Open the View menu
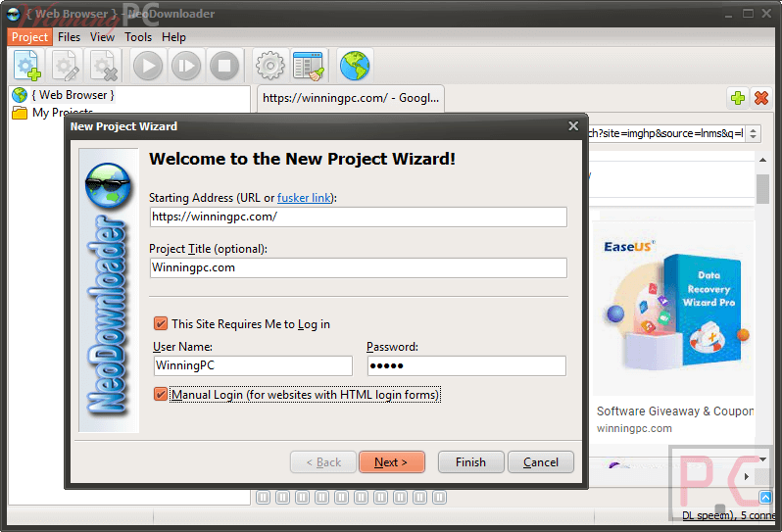The height and width of the screenshot is (532, 782). (102, 37)
